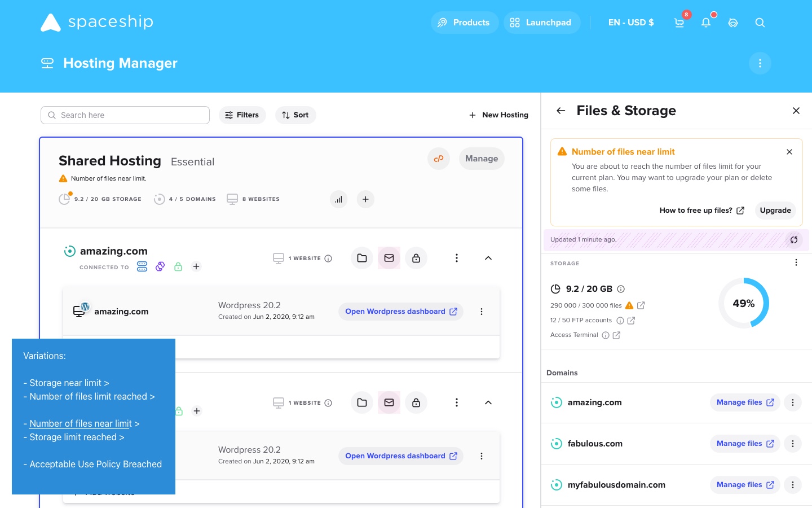Viewport: 812px width, 508px height.
Task: Open the Products menu
Action: (x=465, y=23)
